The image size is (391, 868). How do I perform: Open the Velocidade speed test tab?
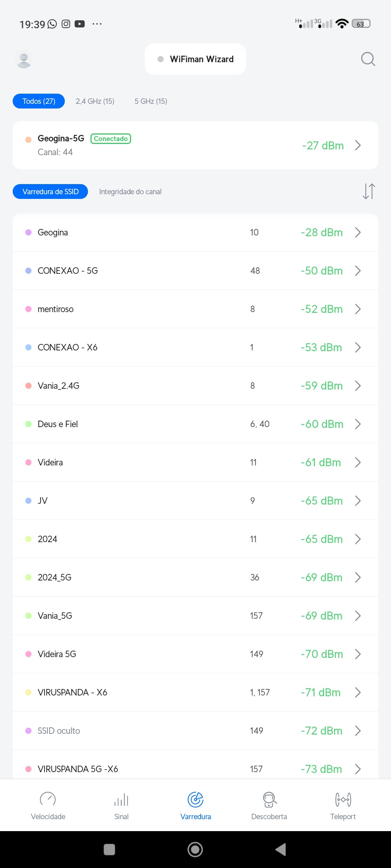pyautogui.click(x=48, y=806)
